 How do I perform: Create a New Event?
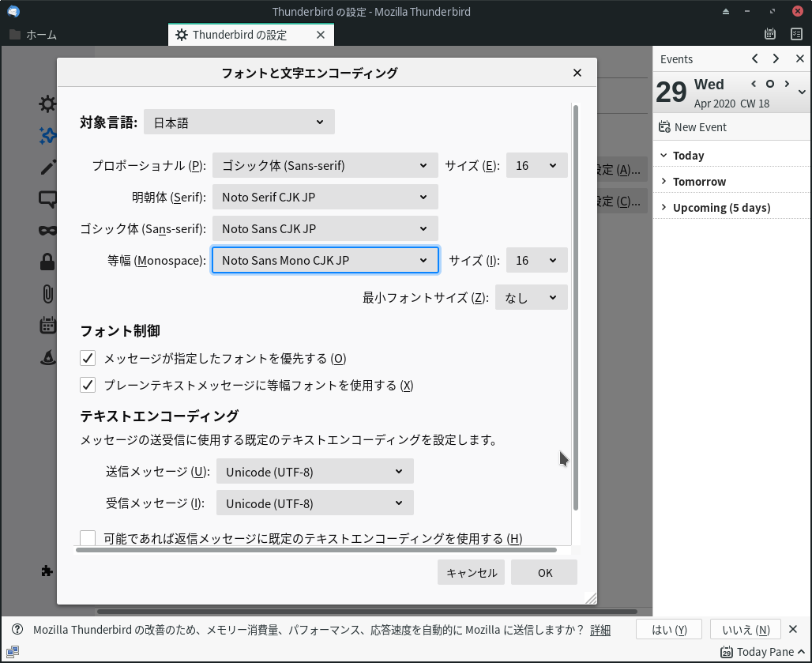(693, 127)
